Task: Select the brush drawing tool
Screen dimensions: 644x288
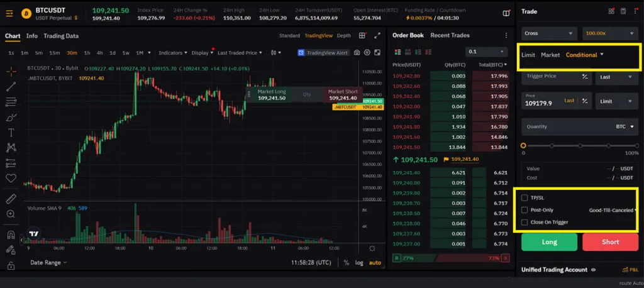Action: (11, 118)
